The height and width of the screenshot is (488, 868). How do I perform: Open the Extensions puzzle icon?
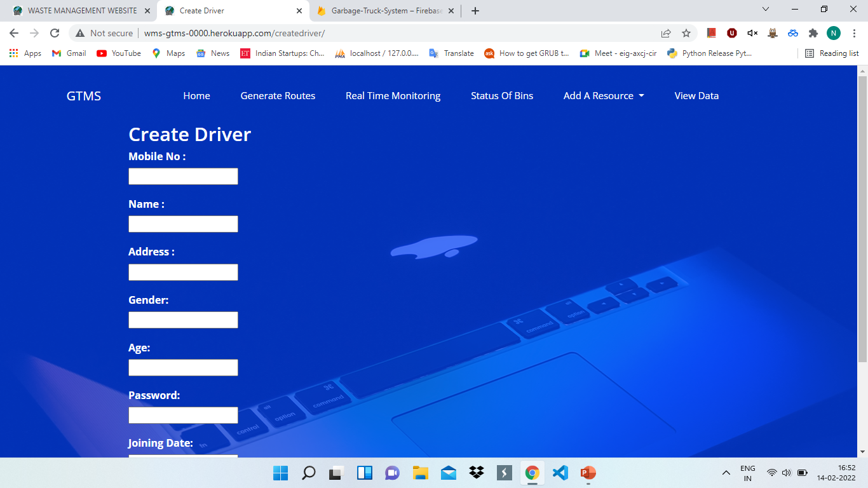813,33
